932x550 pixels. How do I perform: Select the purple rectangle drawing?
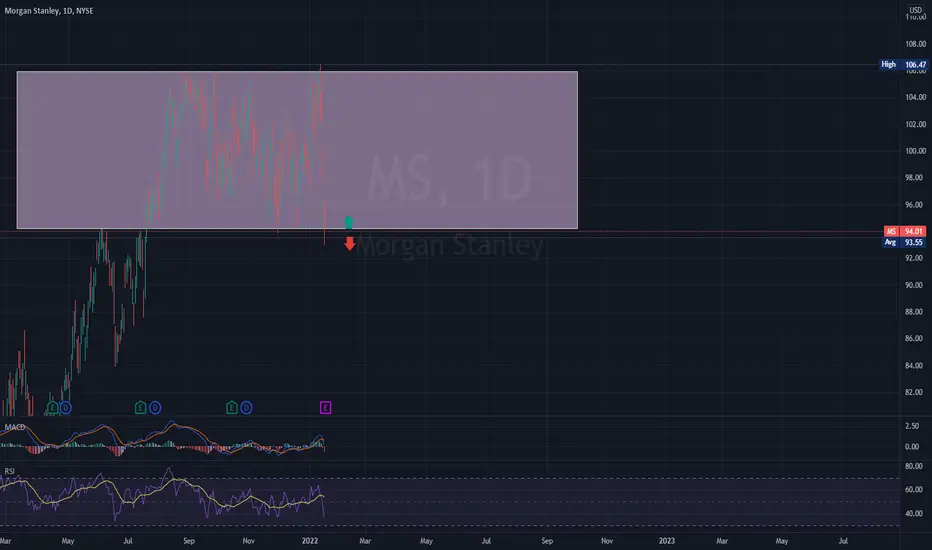tap(297, 150)
